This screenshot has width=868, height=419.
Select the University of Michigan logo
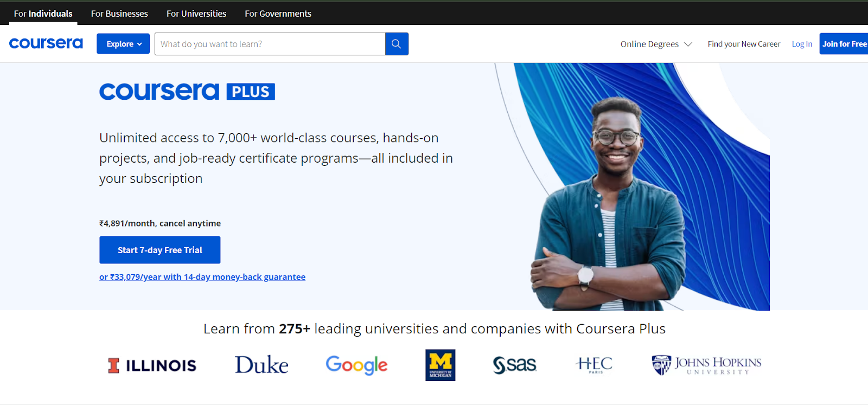tap(441, 365)
